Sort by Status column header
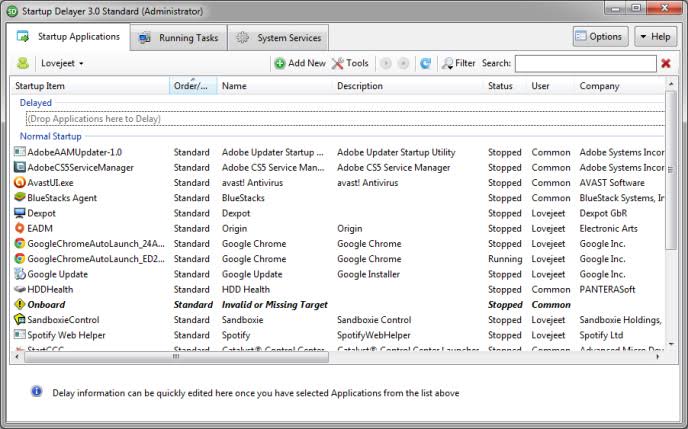Viewport: 688px width, 429px height. [x=505, y=86]
